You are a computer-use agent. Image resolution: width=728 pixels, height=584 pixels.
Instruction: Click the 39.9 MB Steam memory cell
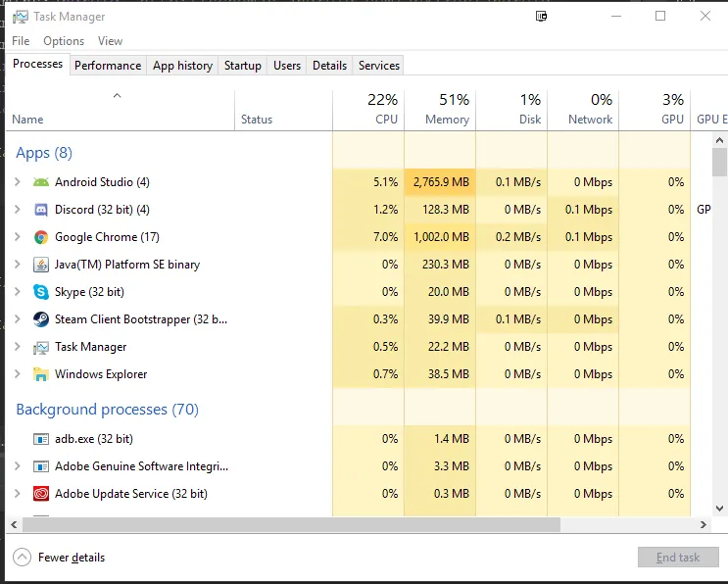tap(440, 318)
